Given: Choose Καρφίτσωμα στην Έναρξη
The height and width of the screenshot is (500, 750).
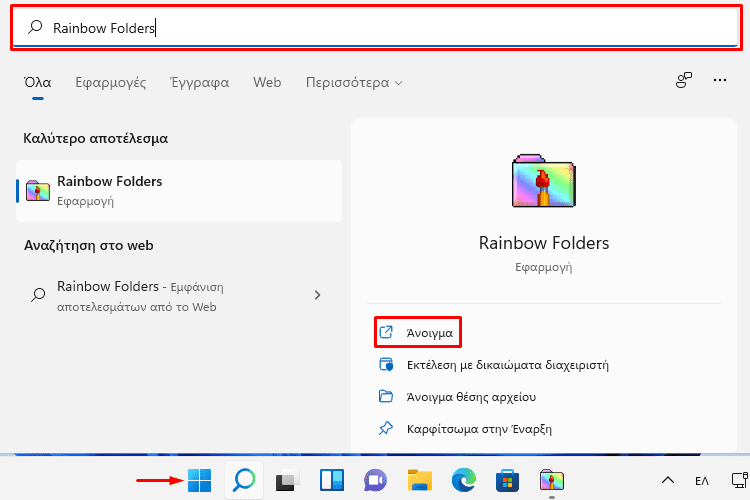Looking at the screenshot, I should pyautogui.click(x=465, y=428).
